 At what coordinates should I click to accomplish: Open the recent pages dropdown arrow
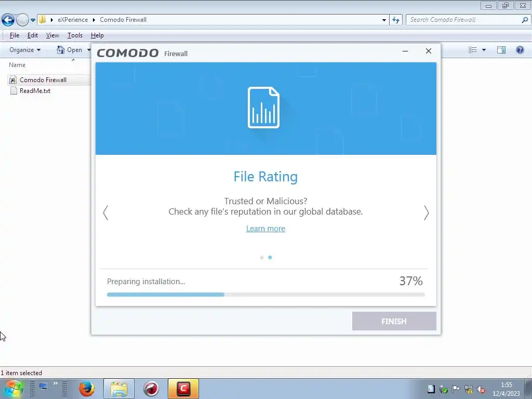(x=33, y=20)
